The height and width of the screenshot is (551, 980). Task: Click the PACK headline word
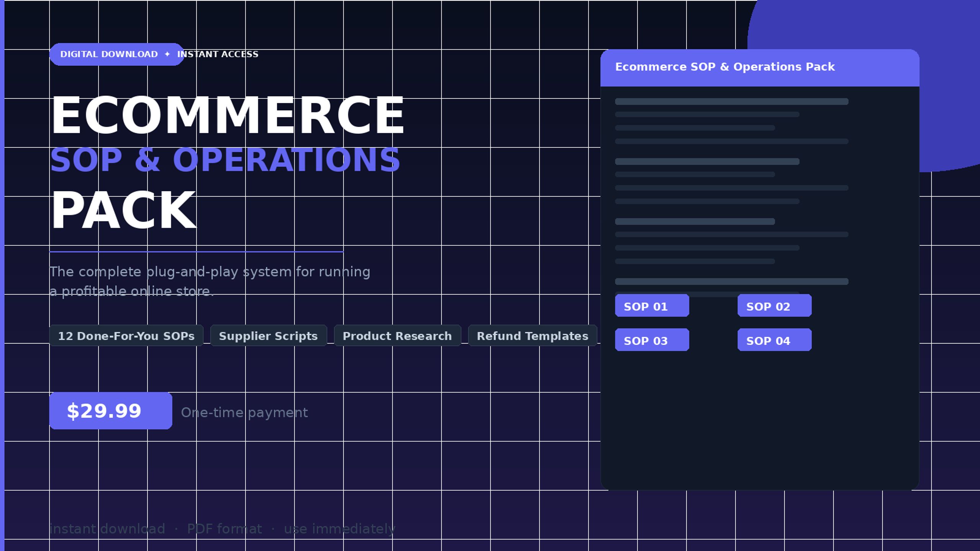point(123,210)
